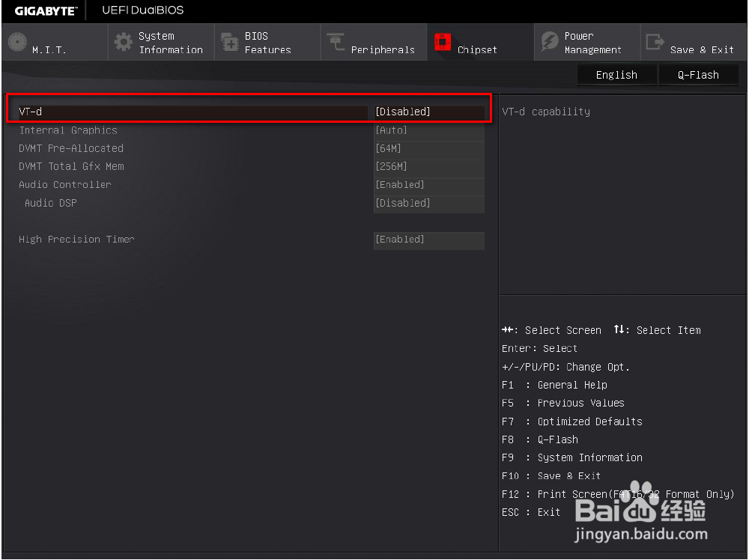
Task: Switch to the Power Management tab
Action: click(x=587, y=42)
